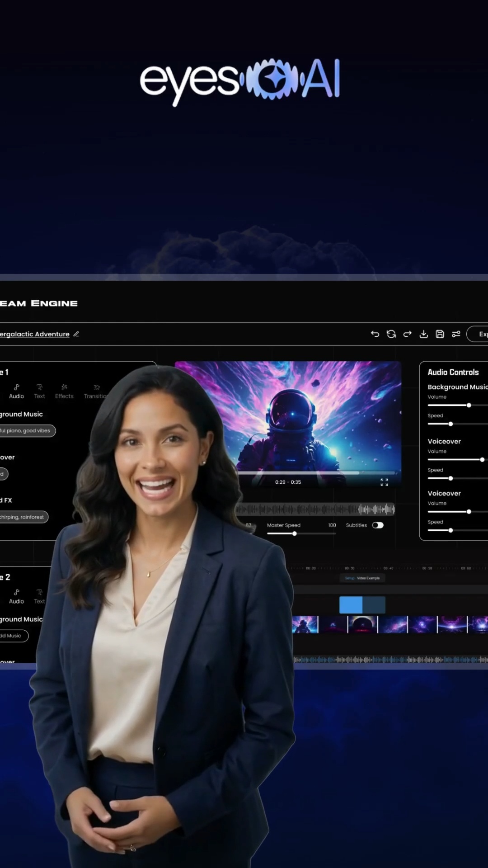Image resolution: width=488 pixels, height=868 pixels.
Task: Click the 00:20 mark on the timeline ruler
Action: pyautogui.click(x=310, y=568)
